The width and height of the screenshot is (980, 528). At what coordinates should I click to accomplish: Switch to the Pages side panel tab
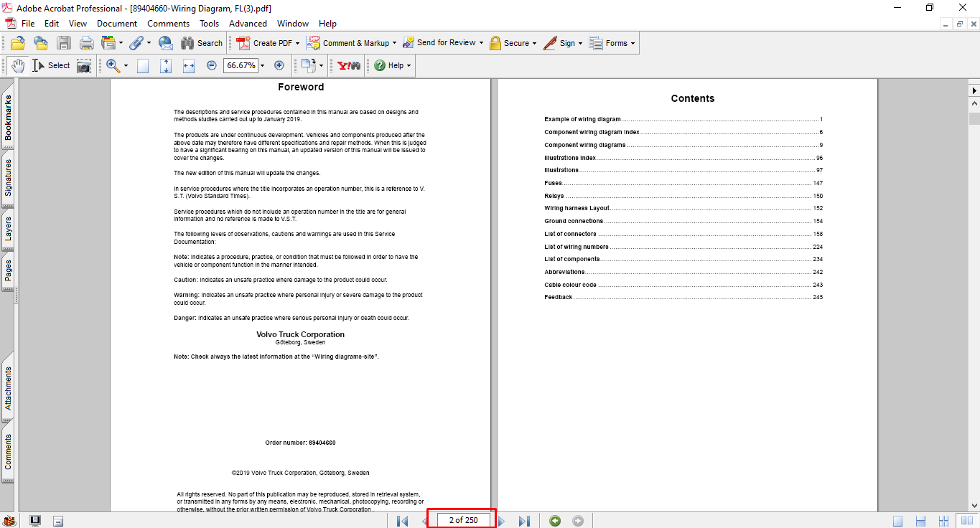(9, 270)
